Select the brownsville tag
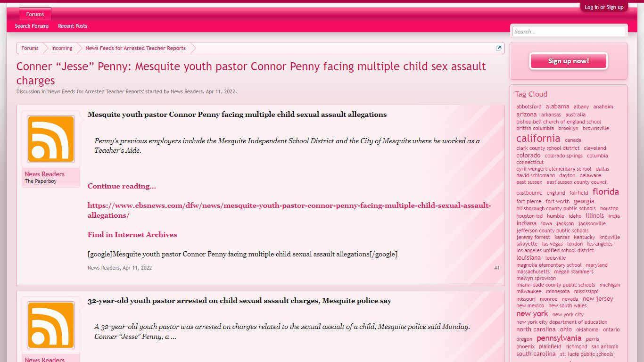 click(596, 128)
